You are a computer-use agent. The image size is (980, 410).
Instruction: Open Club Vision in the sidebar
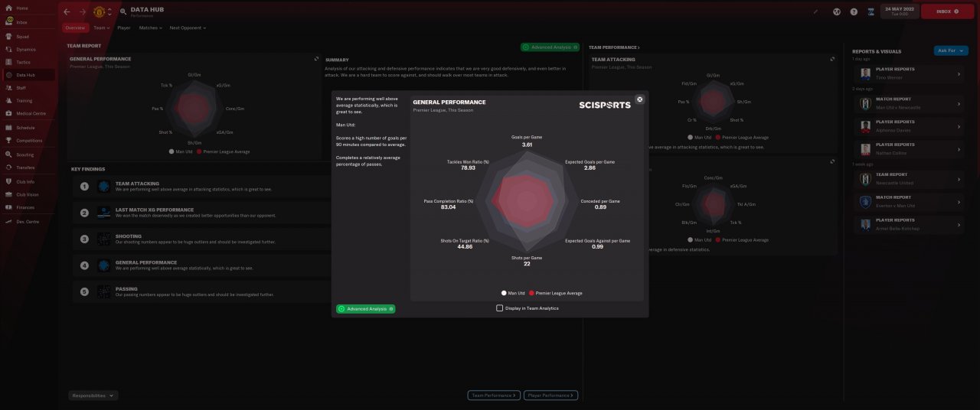click(28, 194)
